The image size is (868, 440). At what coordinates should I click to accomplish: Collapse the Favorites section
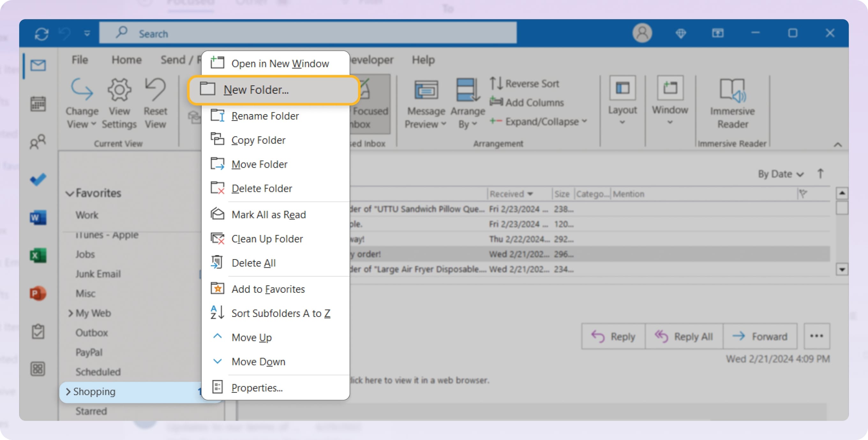click(70, 193)
